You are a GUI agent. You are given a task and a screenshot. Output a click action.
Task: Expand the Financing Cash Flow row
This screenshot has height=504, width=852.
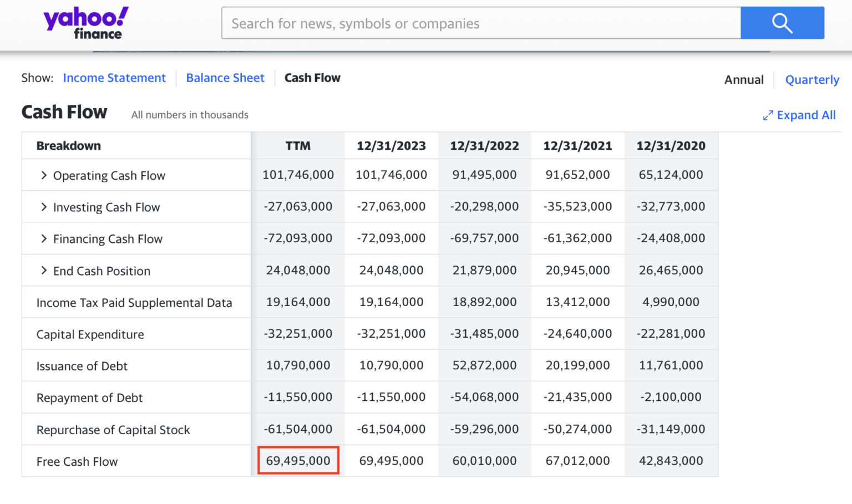coord(44,239)
